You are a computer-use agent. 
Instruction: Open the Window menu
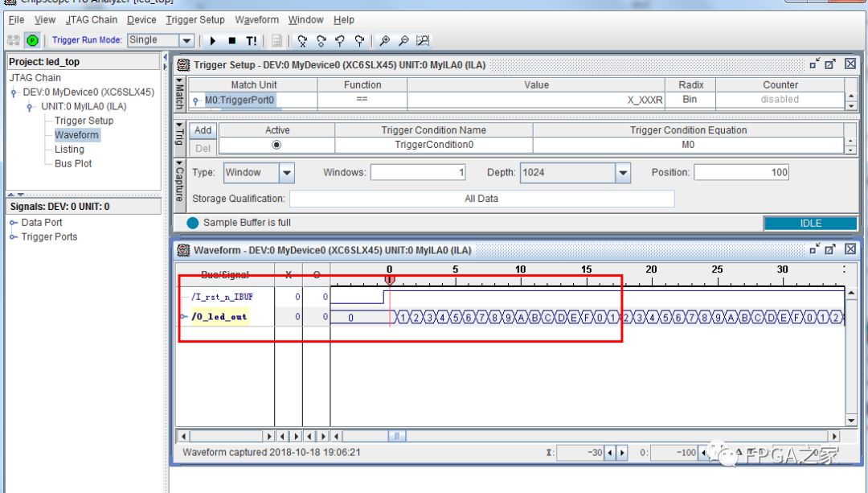[x=305, y=20]
